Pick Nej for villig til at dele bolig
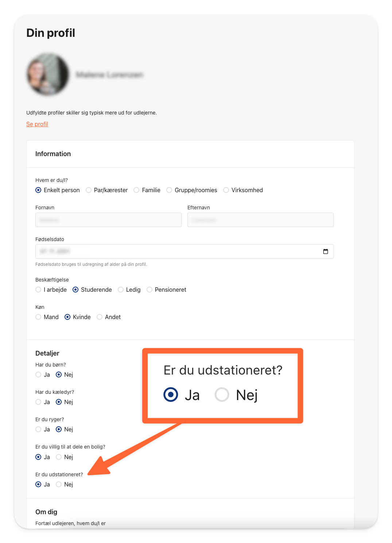The height and width of the screenshot is (543, 392). click(x=59, y=457)
